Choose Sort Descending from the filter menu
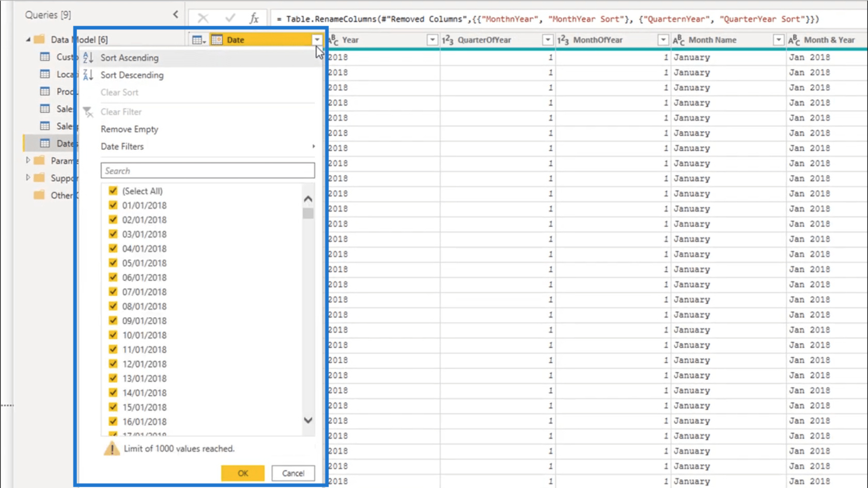Viewport: 868px width, 488px height. [132, 75]
